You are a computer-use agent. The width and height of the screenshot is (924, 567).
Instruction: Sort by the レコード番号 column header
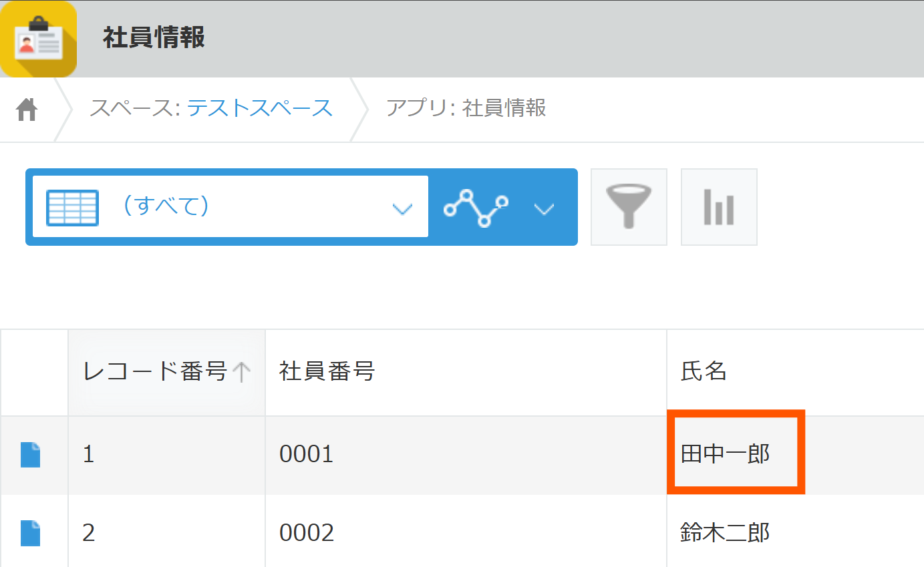tap(155, 371)
